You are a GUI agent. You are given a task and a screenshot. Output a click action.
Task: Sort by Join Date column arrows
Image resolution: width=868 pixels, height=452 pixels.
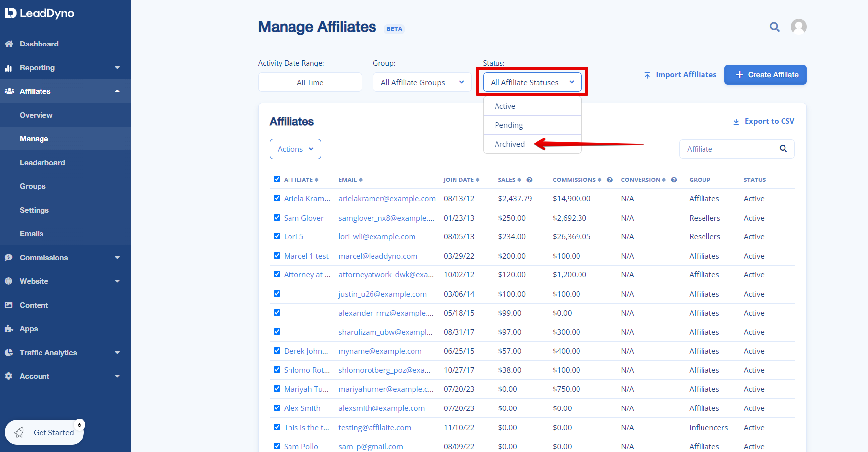click(478, 180)
